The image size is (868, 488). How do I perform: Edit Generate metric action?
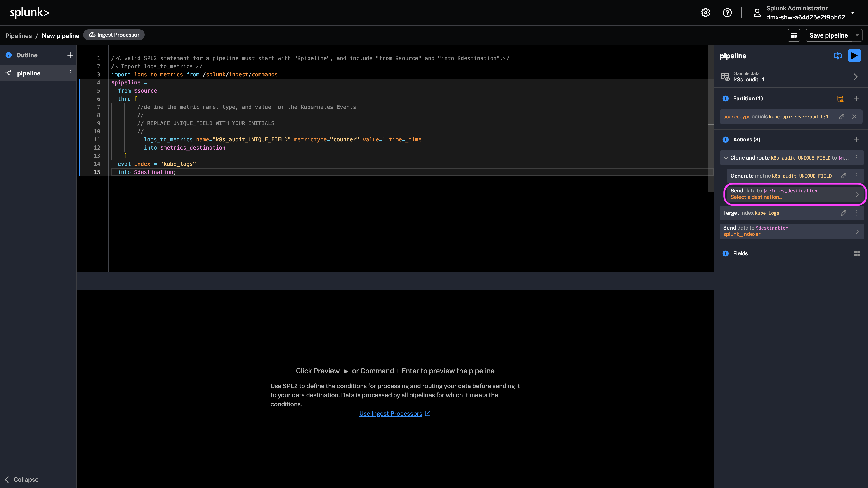pos(843,176)
